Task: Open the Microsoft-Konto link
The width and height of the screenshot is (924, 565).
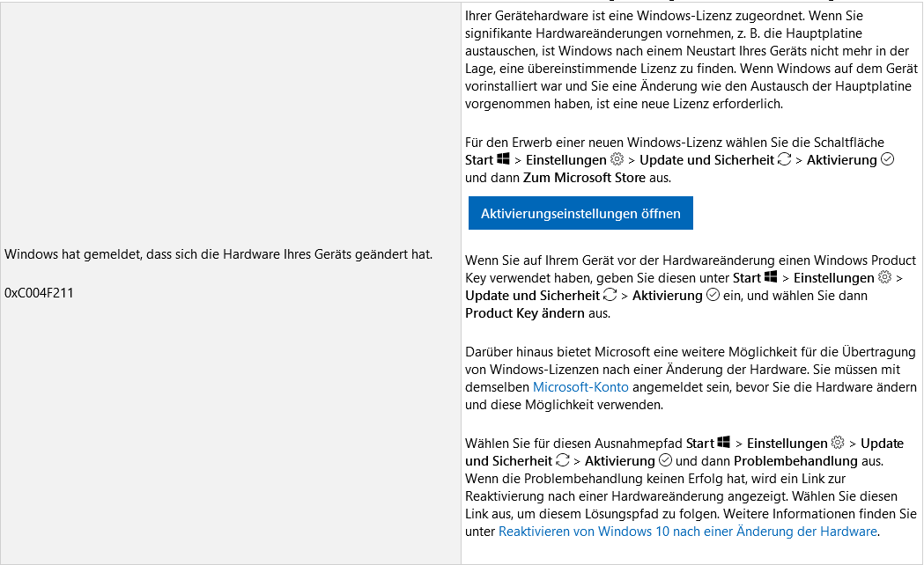Action: point(580,387)
